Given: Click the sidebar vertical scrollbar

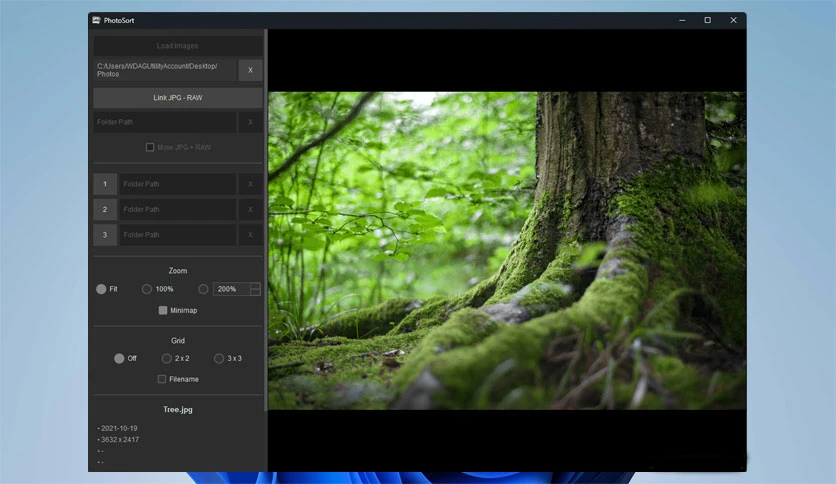Looking at the screenshot, I should click(x=266, y=220).
